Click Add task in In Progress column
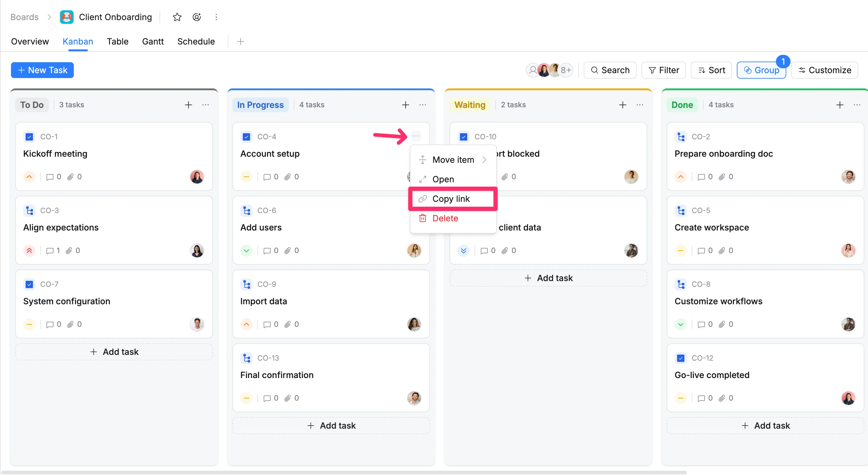 point(331,426)
